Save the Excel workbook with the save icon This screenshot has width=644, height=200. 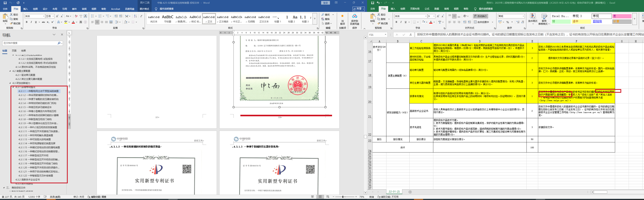[373, 3]
